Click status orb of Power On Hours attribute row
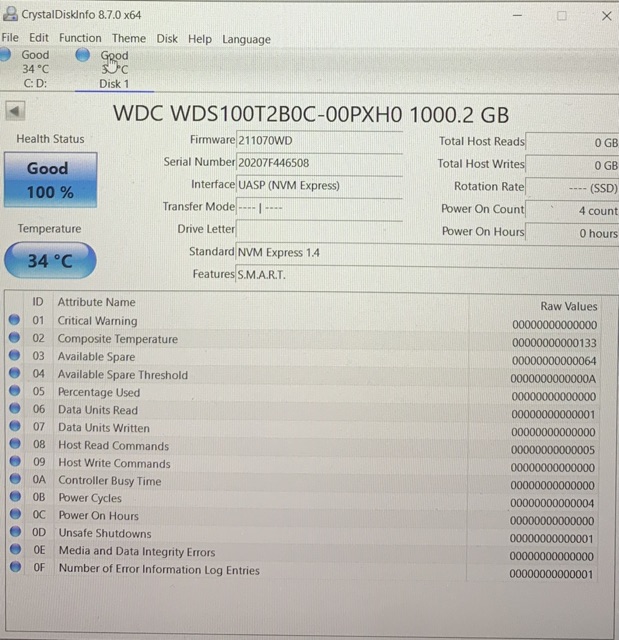The width and height of the screenshot is (619, 640). point(16,513)
